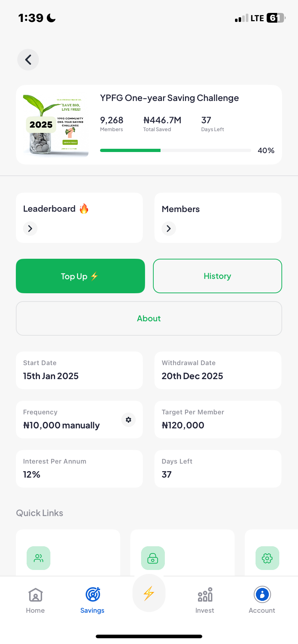
Task: Expand the Leaderboard chevron
Action: (x=30, y=229)
